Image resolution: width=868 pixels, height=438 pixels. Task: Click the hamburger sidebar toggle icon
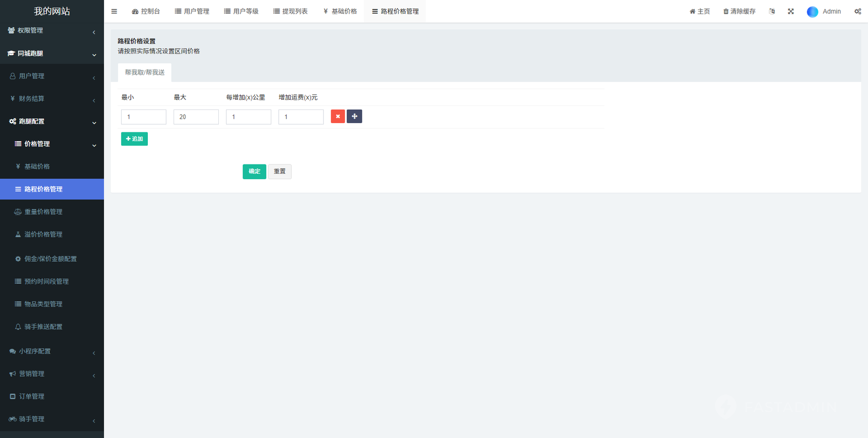114,11
